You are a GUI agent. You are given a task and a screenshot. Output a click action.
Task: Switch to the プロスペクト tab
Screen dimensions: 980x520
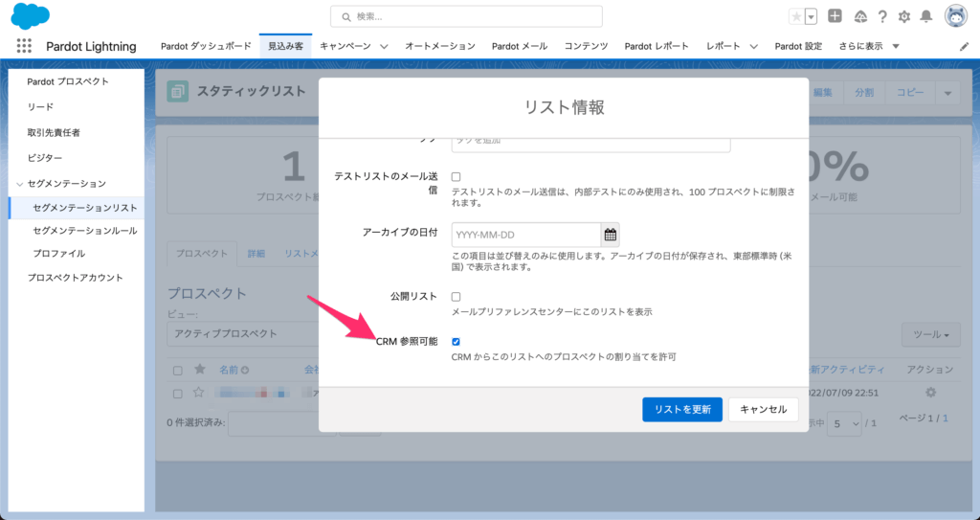click(202, 254)
